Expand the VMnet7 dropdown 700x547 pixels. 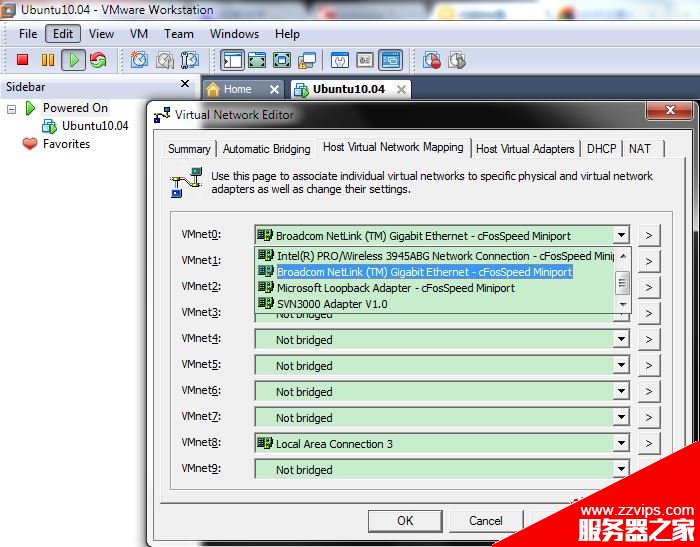point(621,418)
